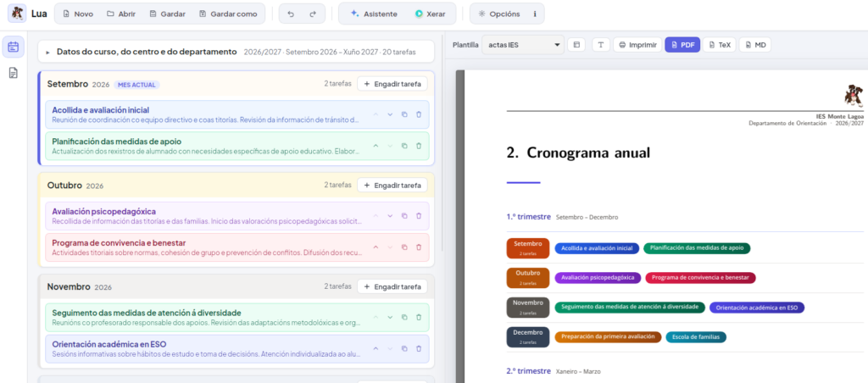Image resolution: width=868 pixels, height=383 pixels.
Task: Open the Acollida e avaliación inicial task card
Action: (236, 114)
